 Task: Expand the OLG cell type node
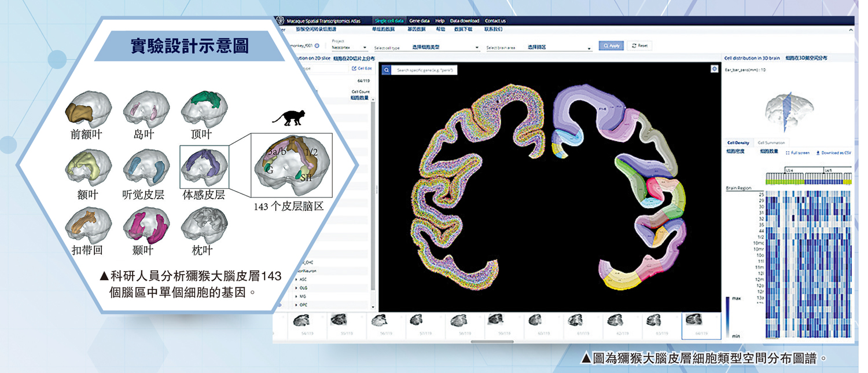click(296, 288)
